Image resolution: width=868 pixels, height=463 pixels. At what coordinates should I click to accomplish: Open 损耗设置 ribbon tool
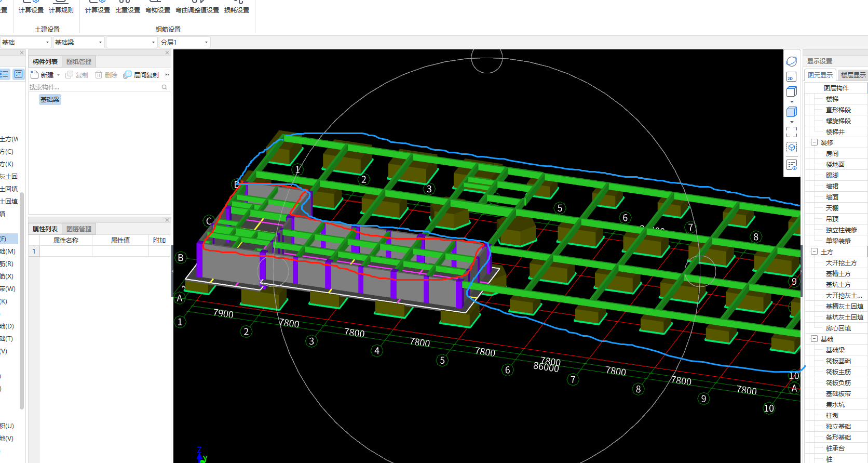point(237,7)
